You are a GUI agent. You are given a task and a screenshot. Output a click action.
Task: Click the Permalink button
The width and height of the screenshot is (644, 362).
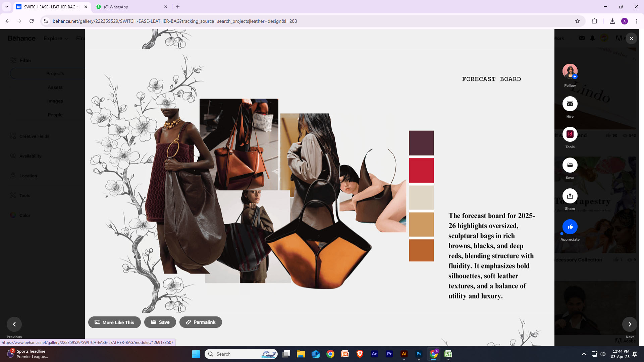tap(201, 322)
